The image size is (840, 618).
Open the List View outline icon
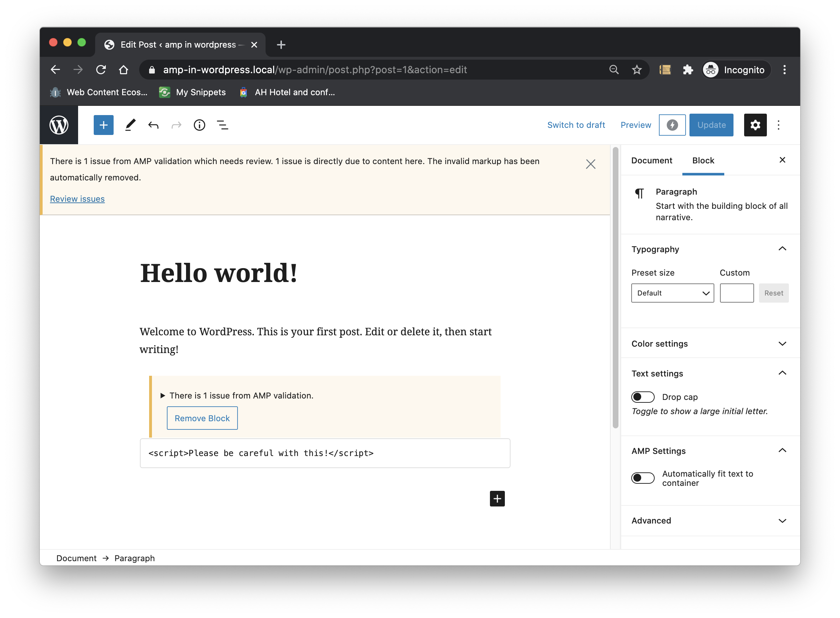223,125
